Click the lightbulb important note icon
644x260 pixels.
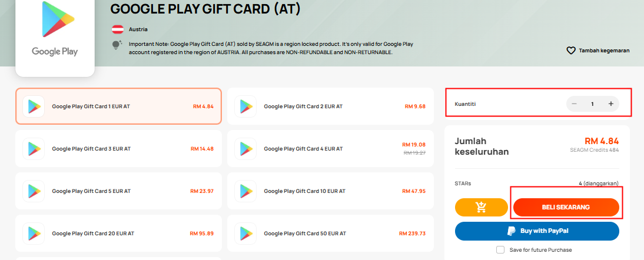tap(118, 45)
